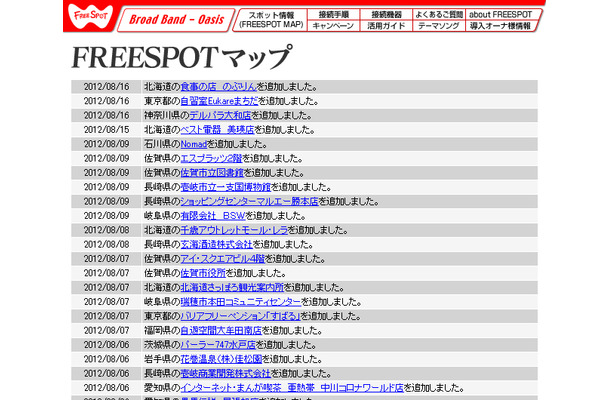Viewport: 610px width, 400px height.
Task: Open the よくあるご質問 menu item
Action: point(438,14)
